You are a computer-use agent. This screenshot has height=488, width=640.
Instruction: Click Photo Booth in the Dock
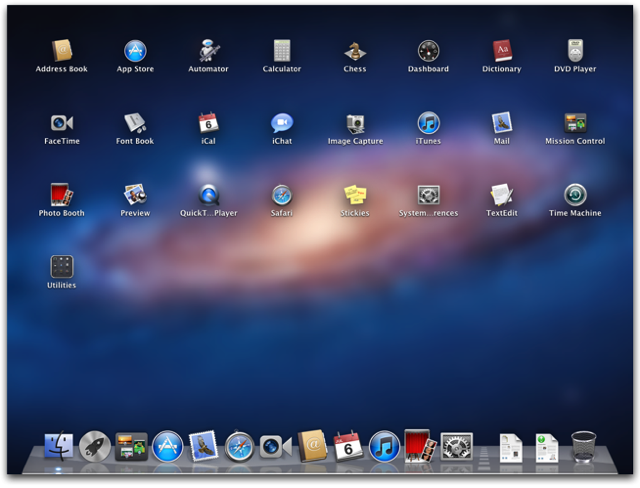pos(420,446)
